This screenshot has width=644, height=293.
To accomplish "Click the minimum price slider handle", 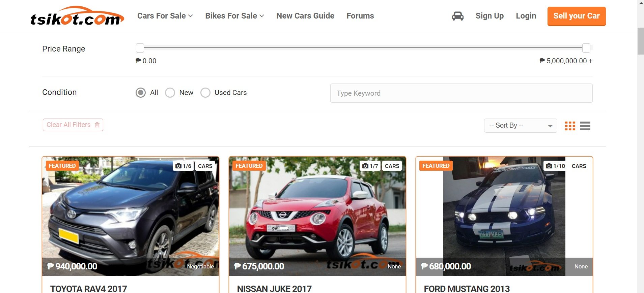I will [140, 48].
